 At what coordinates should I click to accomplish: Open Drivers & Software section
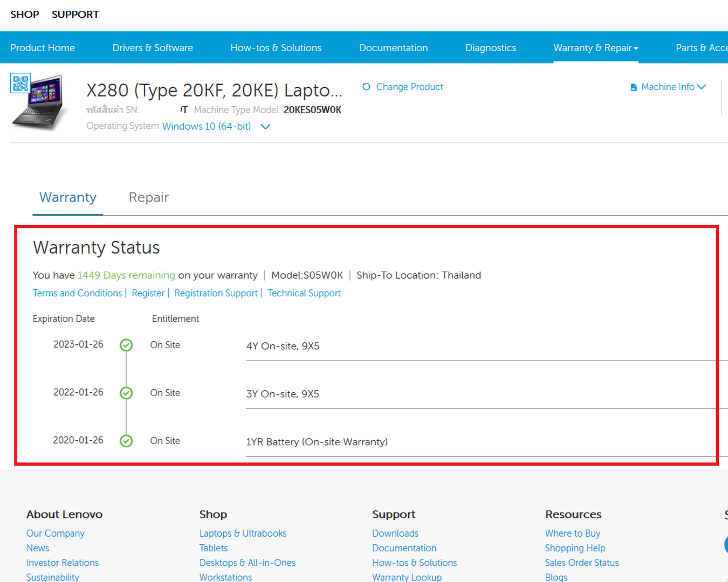[153, 48]
